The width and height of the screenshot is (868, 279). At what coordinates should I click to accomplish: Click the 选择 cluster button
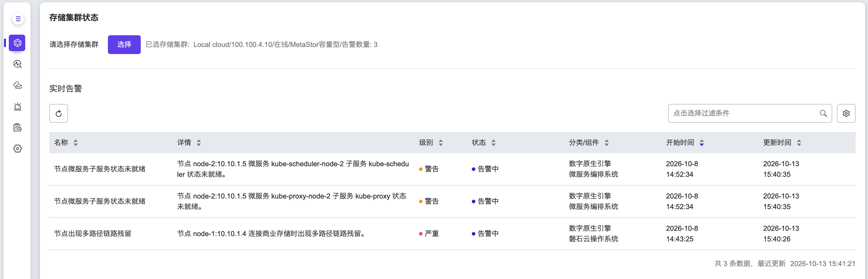point(124,45)
